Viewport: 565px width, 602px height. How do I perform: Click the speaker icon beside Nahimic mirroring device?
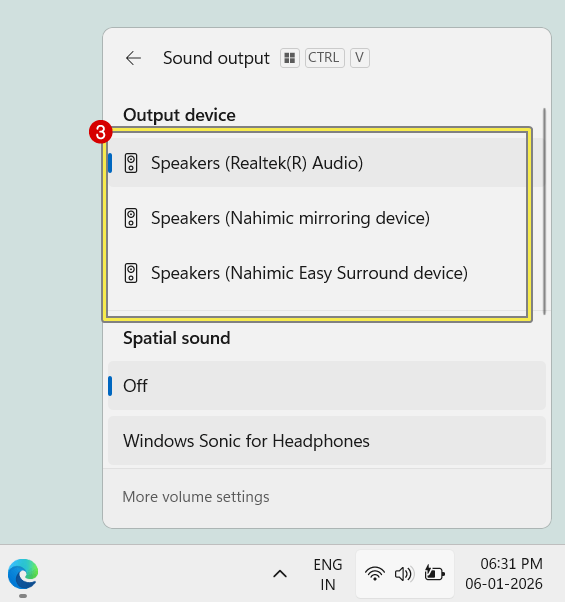point(131,218)
